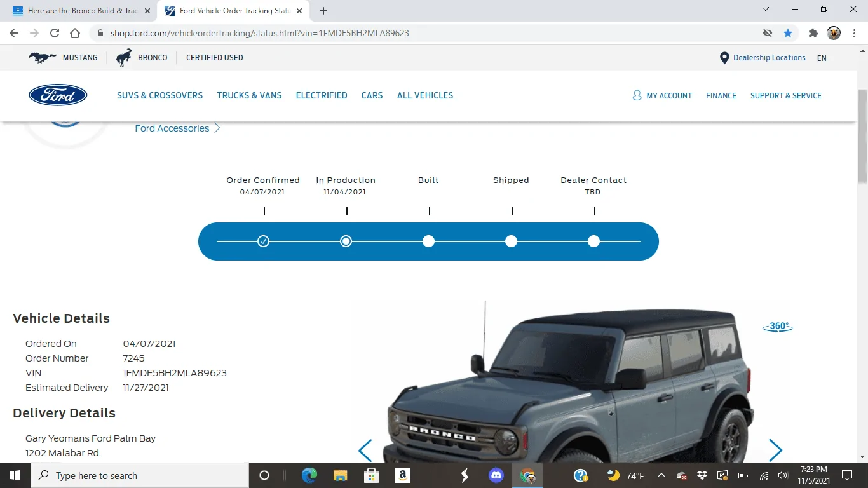Open the tab search dropdown arrow
868x488 pixels.
tap(766, 10)
